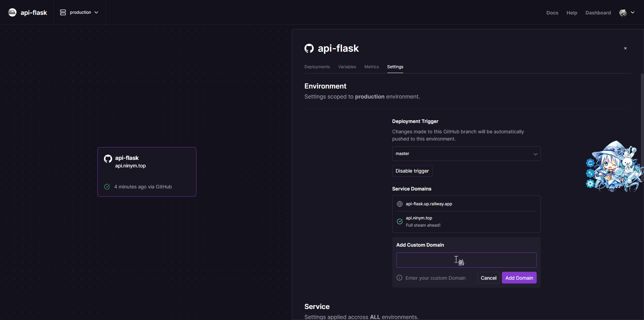Open the production environment dropdown
Viewport: 644px width, 320px height.
tap(79, 12)
